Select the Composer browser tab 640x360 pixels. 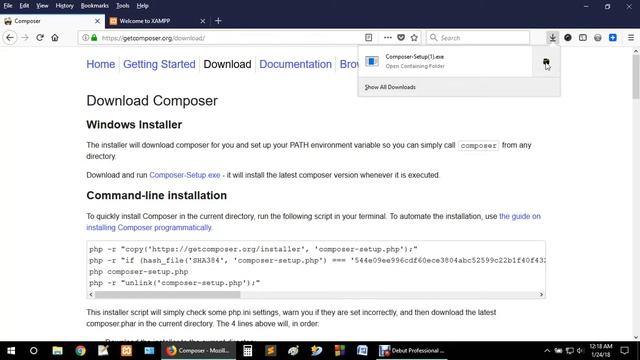coord(52,21)
